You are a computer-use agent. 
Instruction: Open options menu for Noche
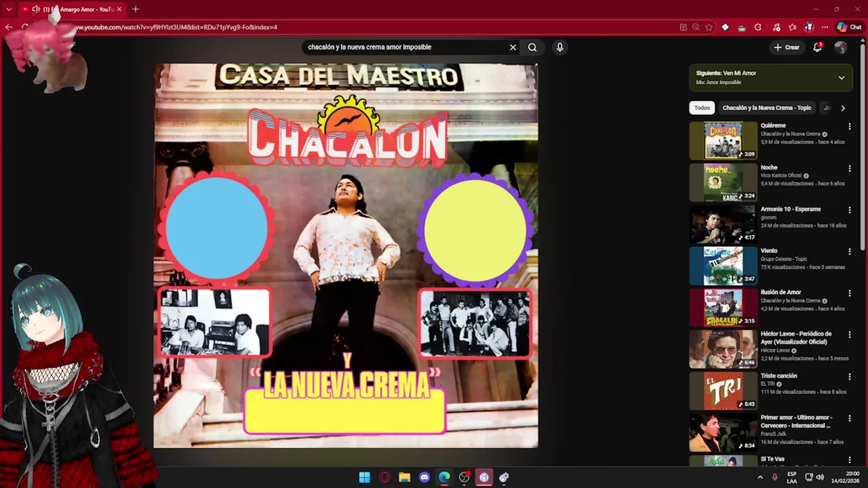849,168
